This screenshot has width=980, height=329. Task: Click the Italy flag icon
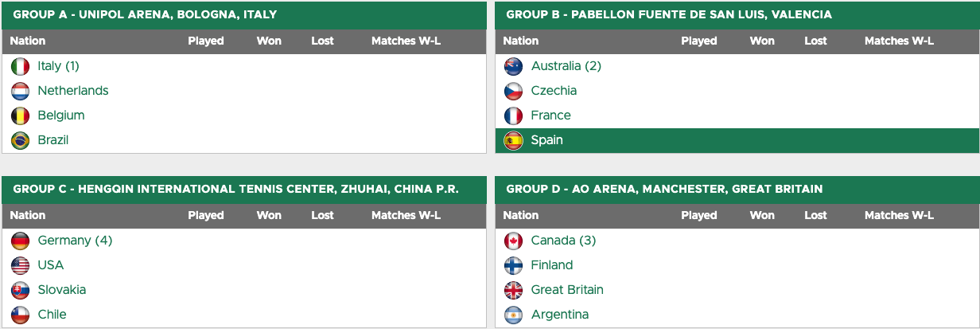coord(21,67)
